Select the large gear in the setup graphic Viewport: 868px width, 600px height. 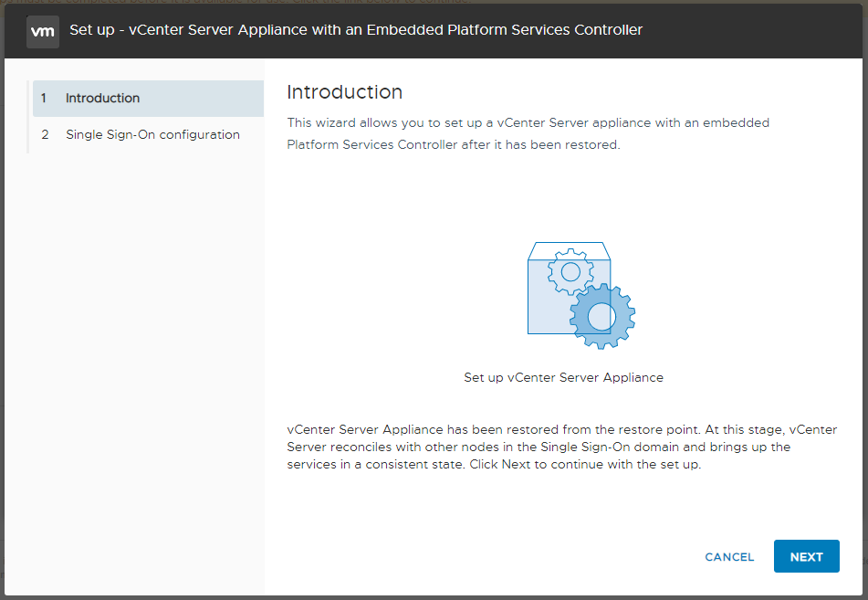pos(600,315)
